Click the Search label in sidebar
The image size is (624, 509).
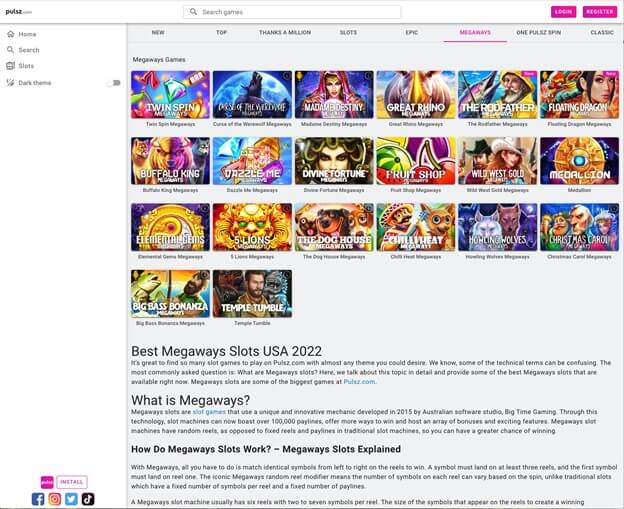click(x=29, y=50)
